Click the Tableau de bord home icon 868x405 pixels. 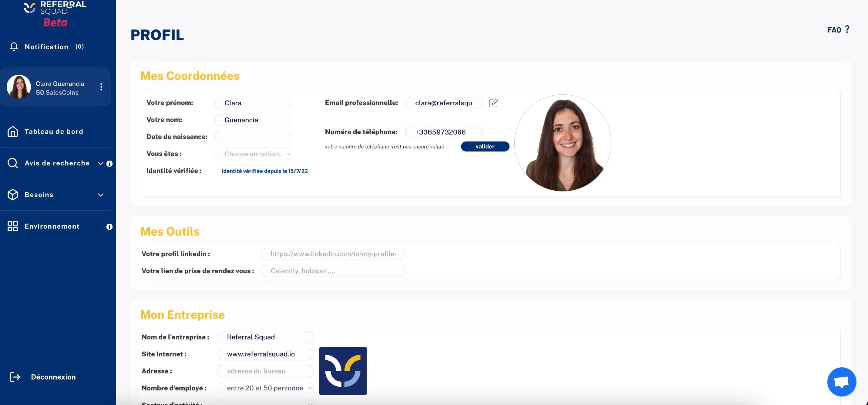coord(13,131)
